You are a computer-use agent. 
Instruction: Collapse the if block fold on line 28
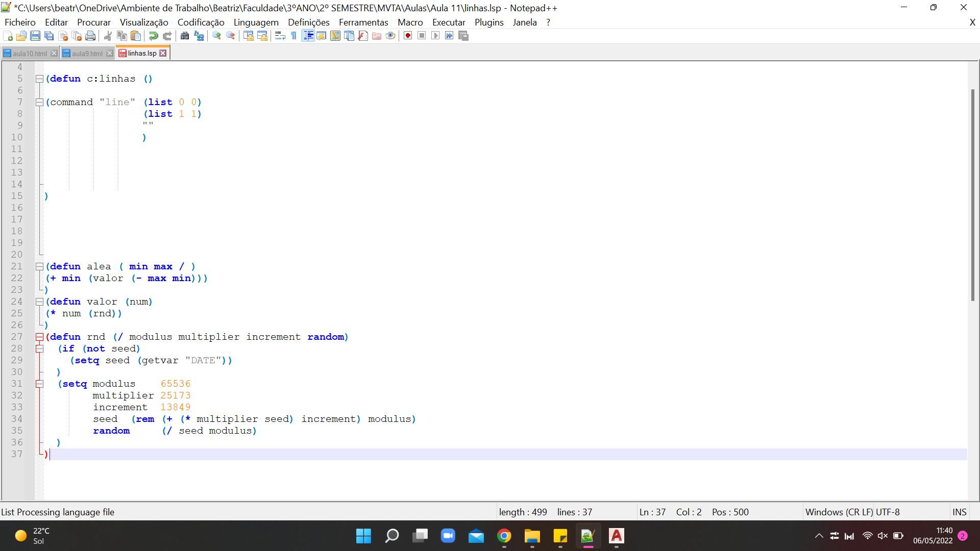[39, 349]
